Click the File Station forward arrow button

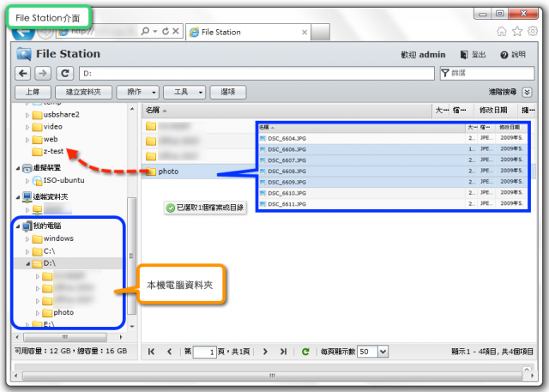[43, 74]
